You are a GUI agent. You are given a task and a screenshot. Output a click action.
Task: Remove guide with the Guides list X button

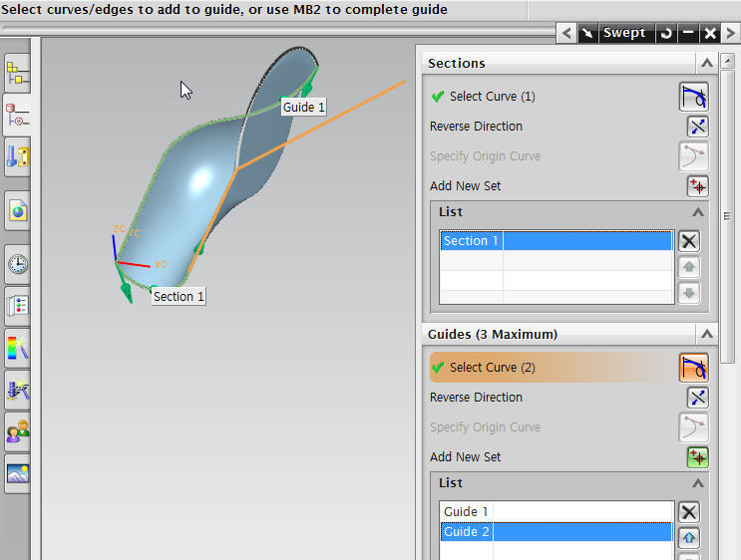[689, 512]
